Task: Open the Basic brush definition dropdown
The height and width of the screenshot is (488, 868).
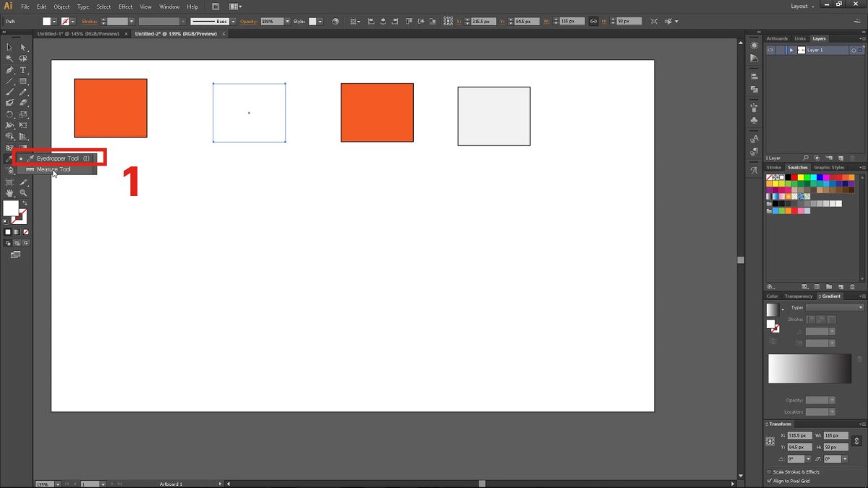Action: point(231,22)
